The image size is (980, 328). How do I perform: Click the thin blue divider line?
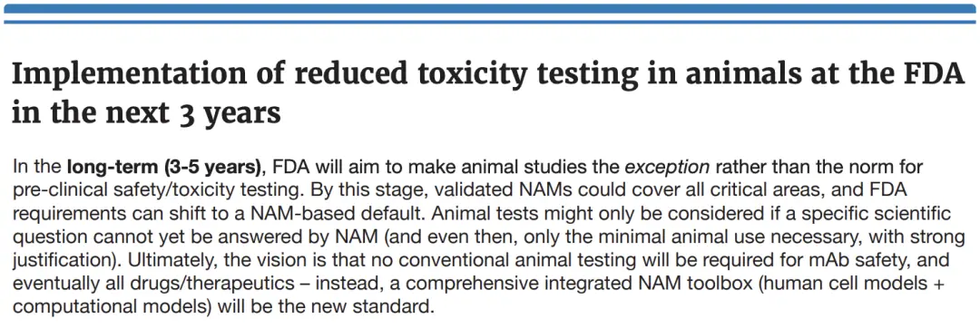[x=490, y=23]
